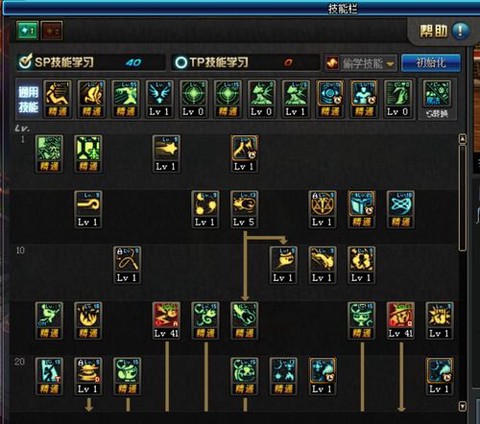The height and width of the screenshot is (424, 480).
Task: Click the 初始化 reset button
Action: tap(431, 63)
